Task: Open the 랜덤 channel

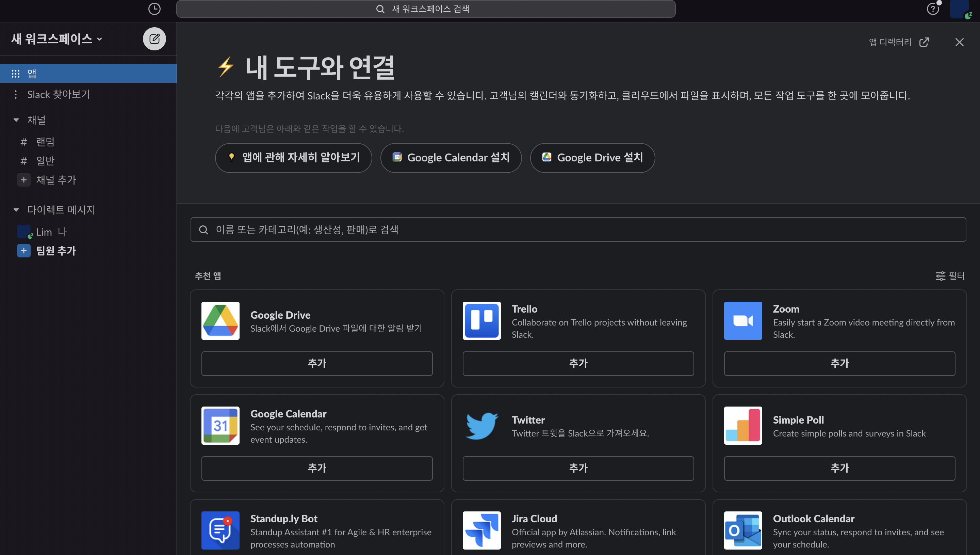Action: tap(45, 142)
